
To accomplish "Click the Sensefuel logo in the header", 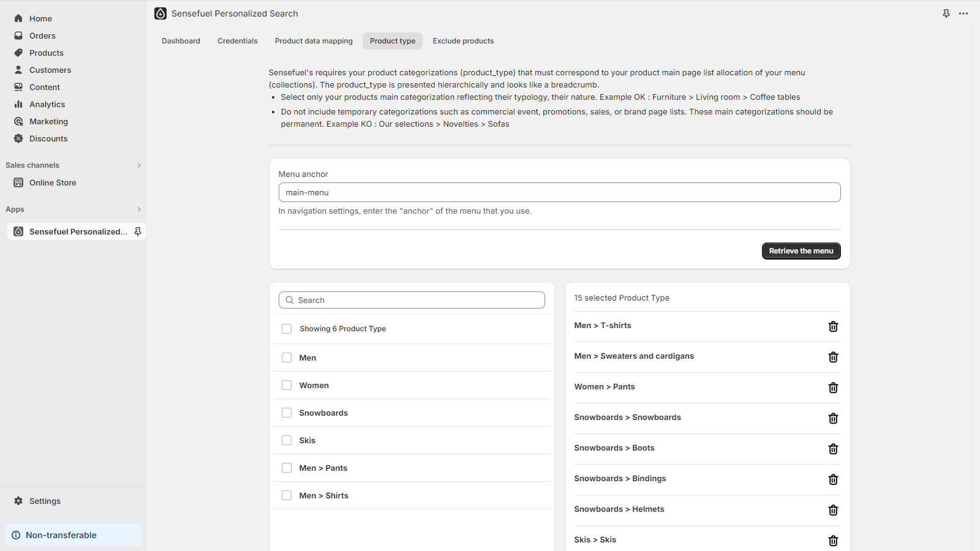I will point(160,13).
